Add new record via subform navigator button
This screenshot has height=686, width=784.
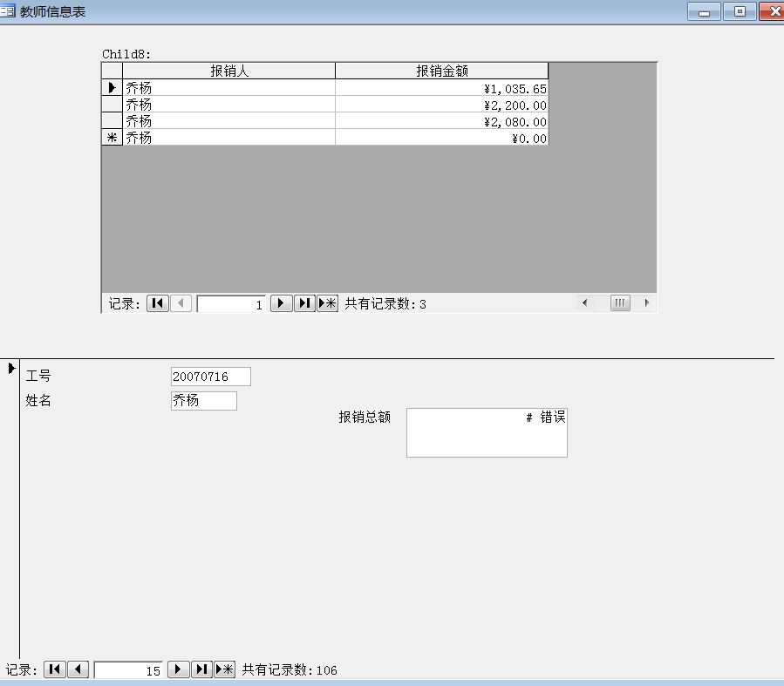pyautogui.click(x=327, y=303)
